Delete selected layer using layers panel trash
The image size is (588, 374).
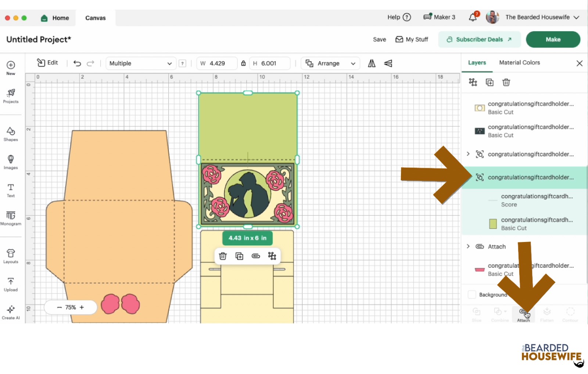coord(506,82)
